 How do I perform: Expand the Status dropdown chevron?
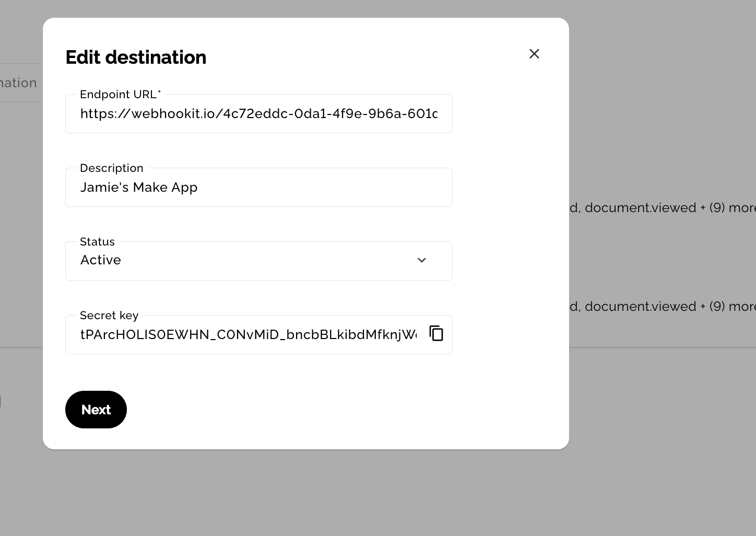click(421, 260)
